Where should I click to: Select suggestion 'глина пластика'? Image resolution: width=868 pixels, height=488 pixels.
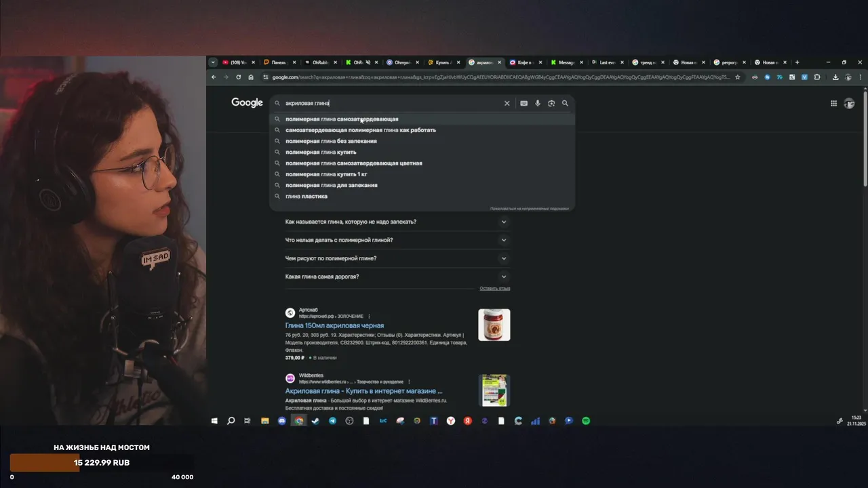(422, 196)
